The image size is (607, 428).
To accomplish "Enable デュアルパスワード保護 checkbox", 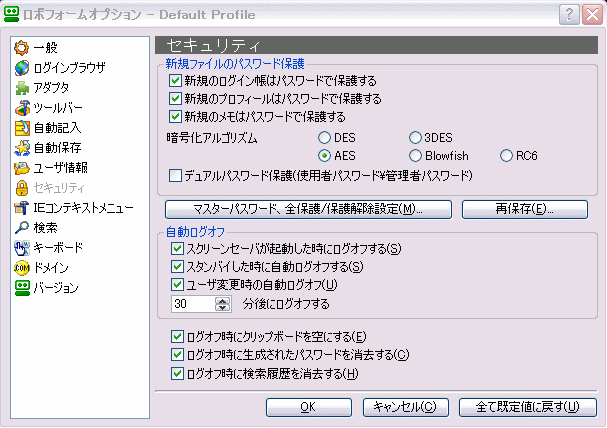I will [175, 176].
